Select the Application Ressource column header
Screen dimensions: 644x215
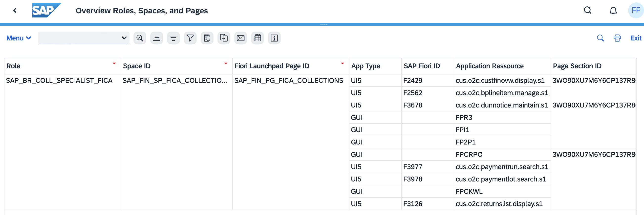[502, 66]
